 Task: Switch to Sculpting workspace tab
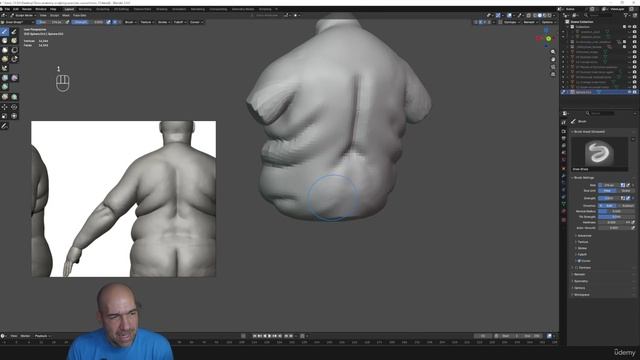pyautogui.click(x=103, y=9)
